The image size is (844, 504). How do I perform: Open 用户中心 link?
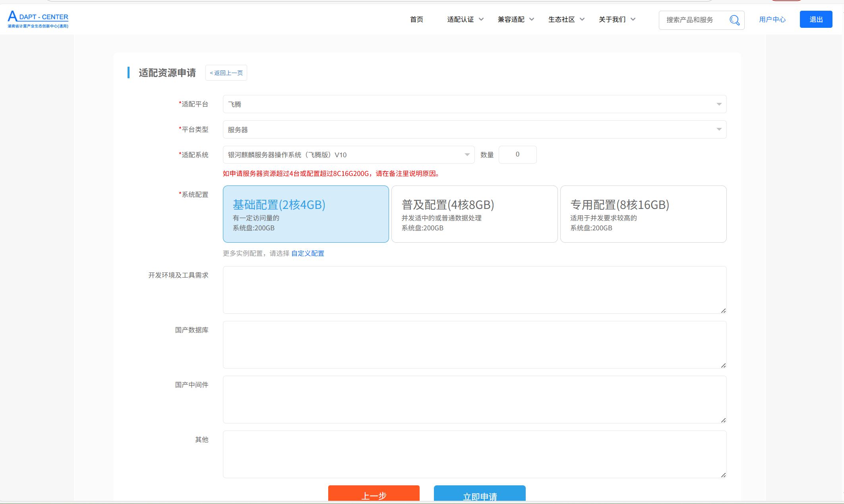point(772,19)
